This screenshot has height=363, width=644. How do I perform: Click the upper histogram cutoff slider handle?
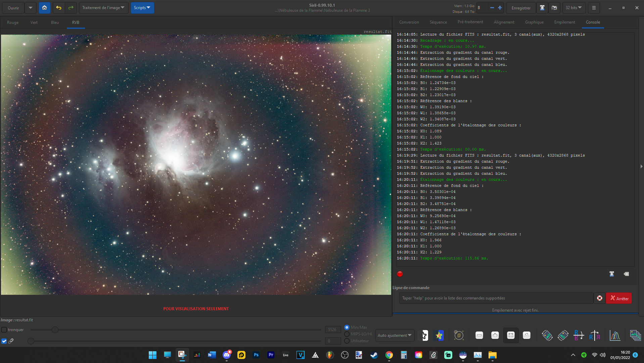tap(55, 330)
